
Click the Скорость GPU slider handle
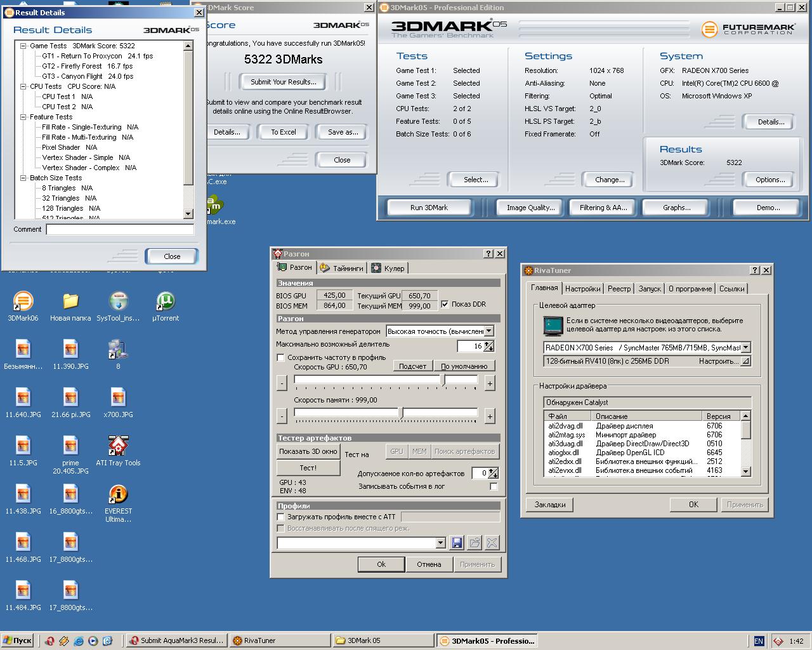click(x=444, y=380)
